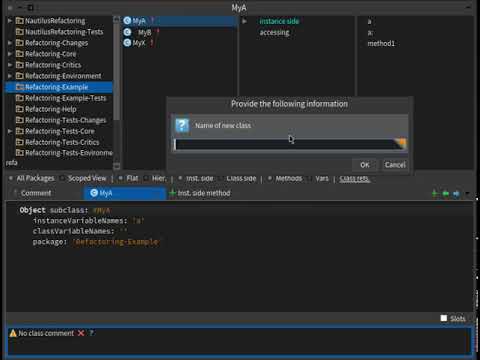The height and width of the screenshot is (360, 480).
Task: Toggle the Slots checkbox
Action: pyautogui.click(x=444, y=318)
